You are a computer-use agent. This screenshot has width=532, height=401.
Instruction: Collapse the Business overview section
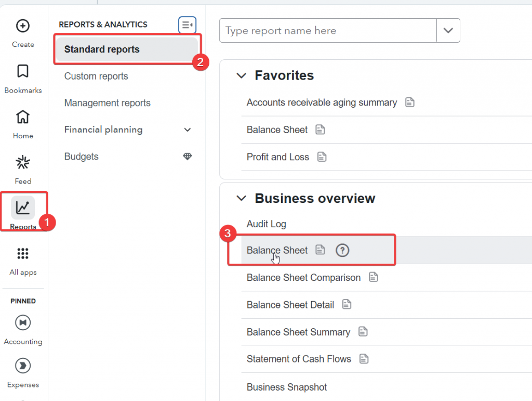pyautogui.click(x=241, y=199)
